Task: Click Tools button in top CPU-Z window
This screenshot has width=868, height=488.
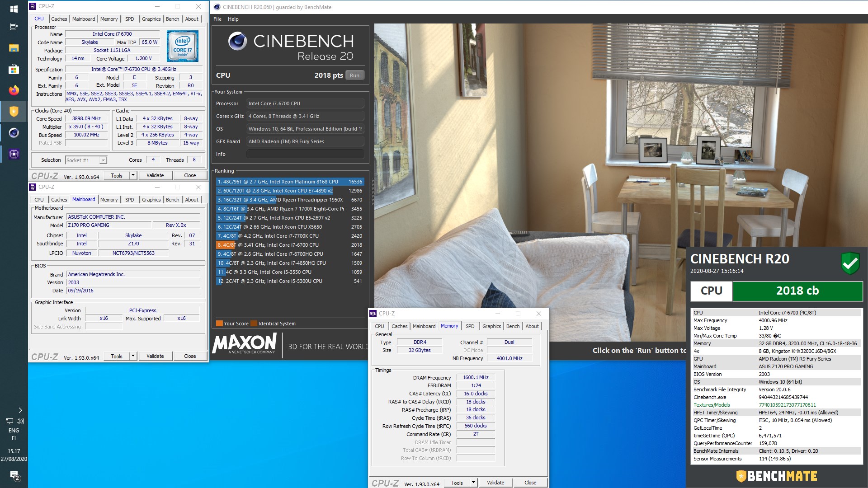Action: (117, 175)
